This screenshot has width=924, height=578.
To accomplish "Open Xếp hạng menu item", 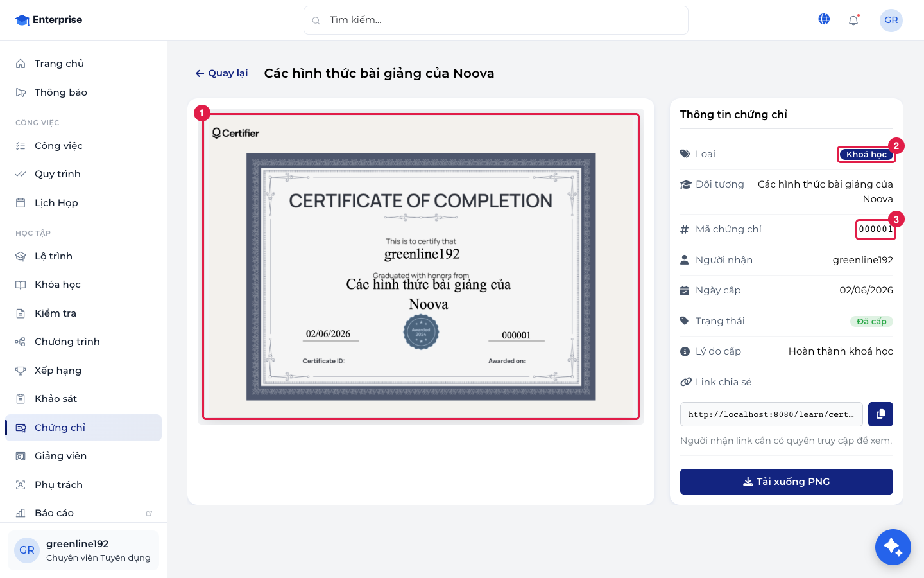I will (x=83, y=371).
